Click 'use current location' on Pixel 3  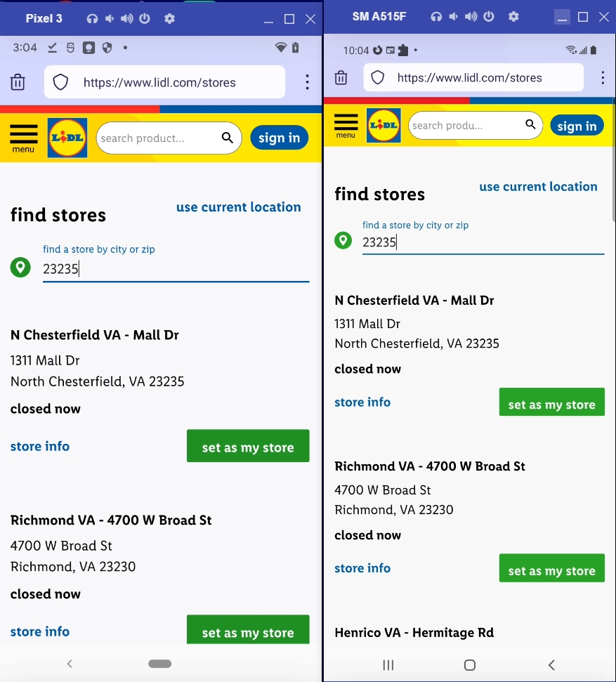(237, 207)
